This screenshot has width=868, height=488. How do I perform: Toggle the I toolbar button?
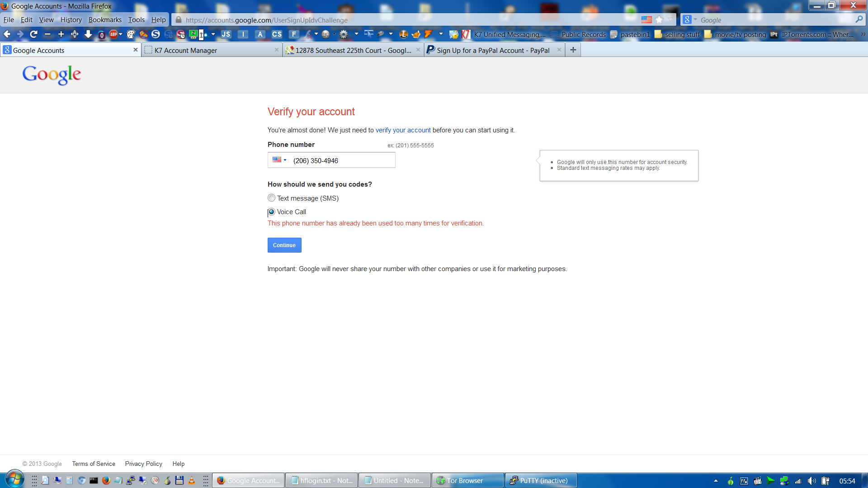click(243, 34)
